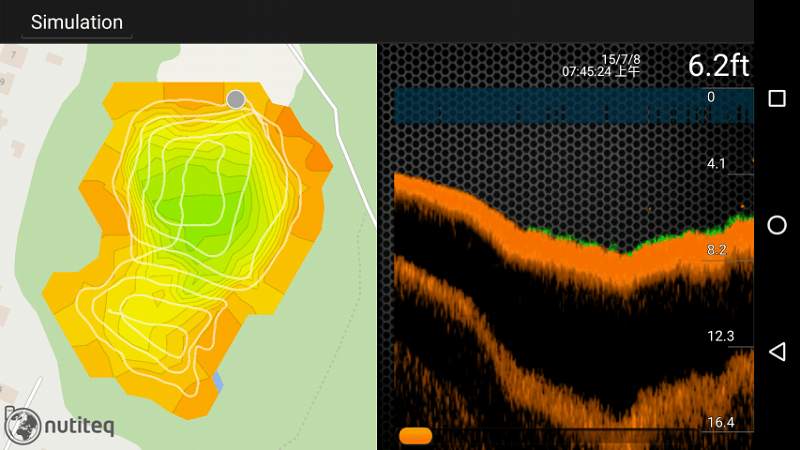
Task: Click the nutiteq text link
Action: (x=80, y=426)
